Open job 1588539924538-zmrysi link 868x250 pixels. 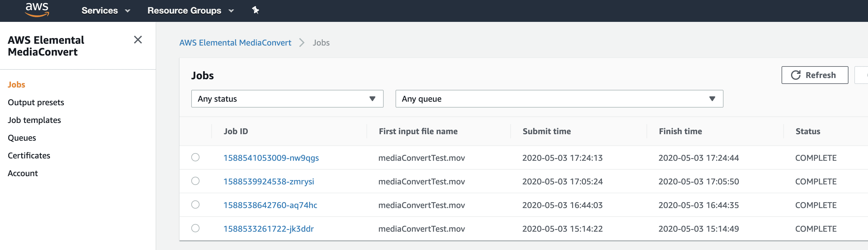(x=269, y=181)
